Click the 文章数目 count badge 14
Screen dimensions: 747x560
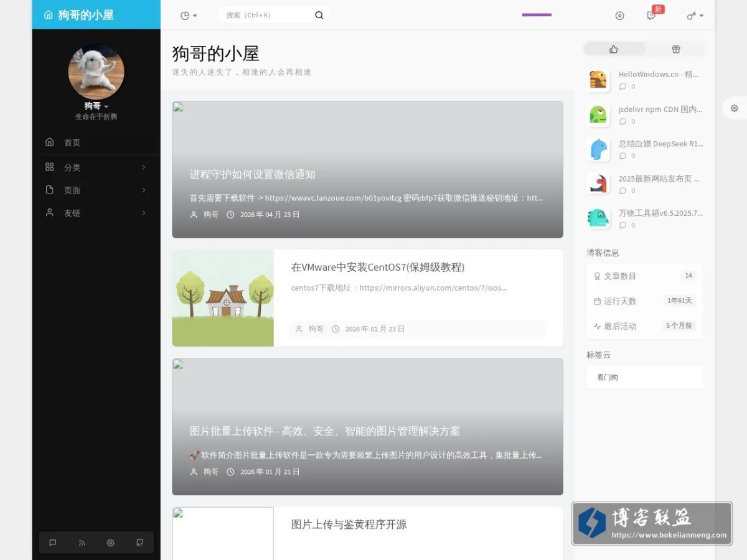point(688,276)
